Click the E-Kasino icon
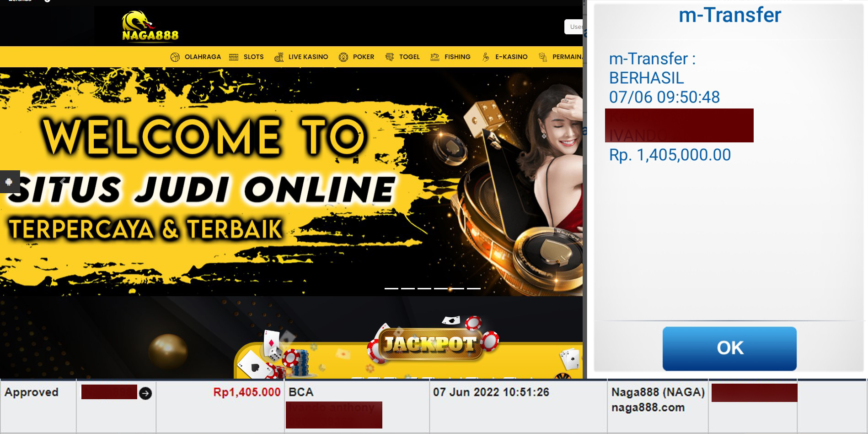The height and width of the screenshot is (434, 868). click(x=486, y=57)
